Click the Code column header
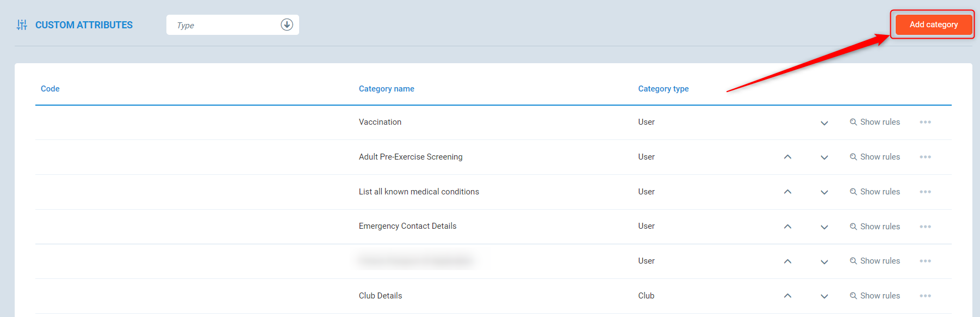Image resolution: width=980 pixels, height=317 pixels. 50,89
